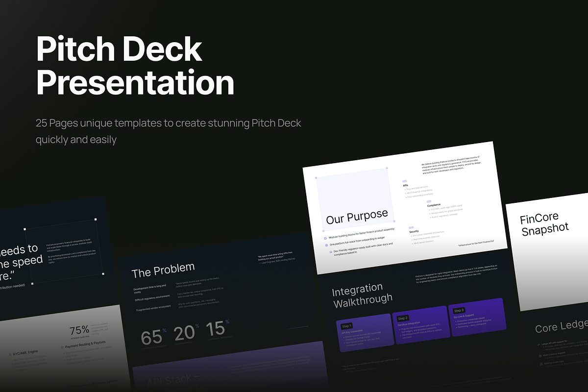
Task: Click the 'Integration Walkthrough' title text
Action: [362, 295]
